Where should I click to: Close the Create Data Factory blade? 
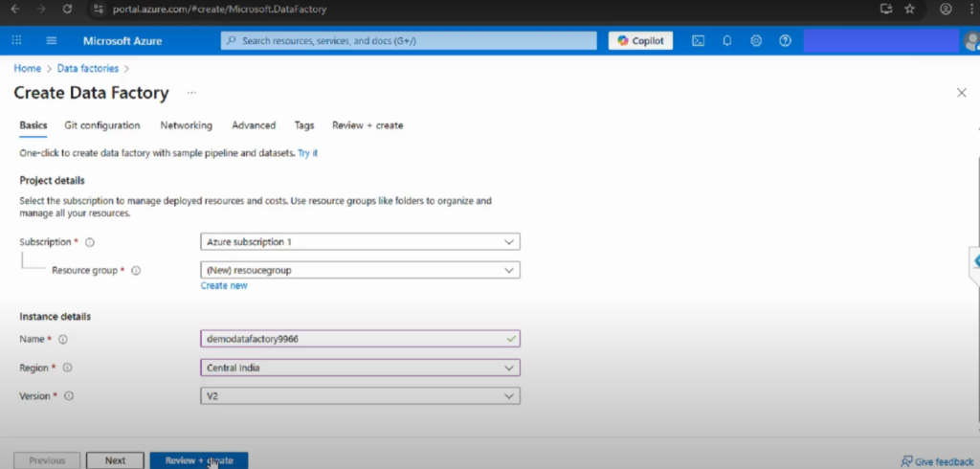point(961,93)
